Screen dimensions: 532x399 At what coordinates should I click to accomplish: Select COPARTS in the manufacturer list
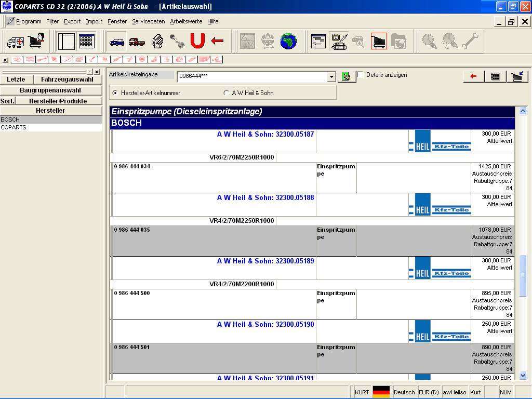[x=51, y=128]
